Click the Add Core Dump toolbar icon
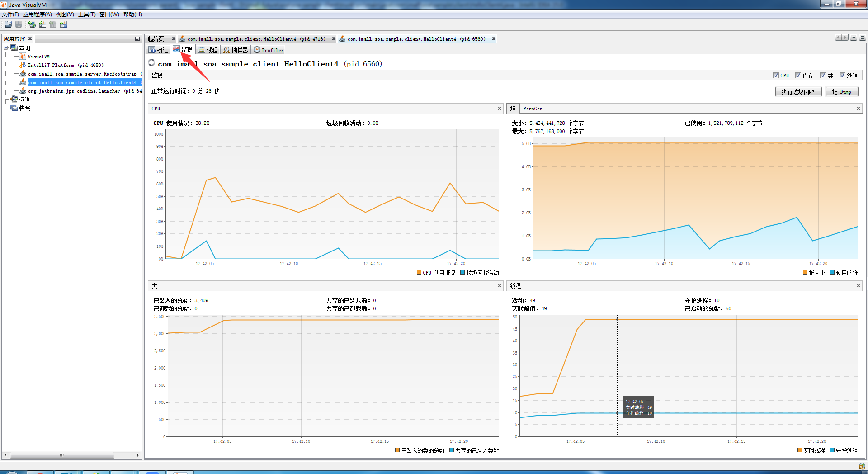Screen dimensions: 868x474 [53, 24]
